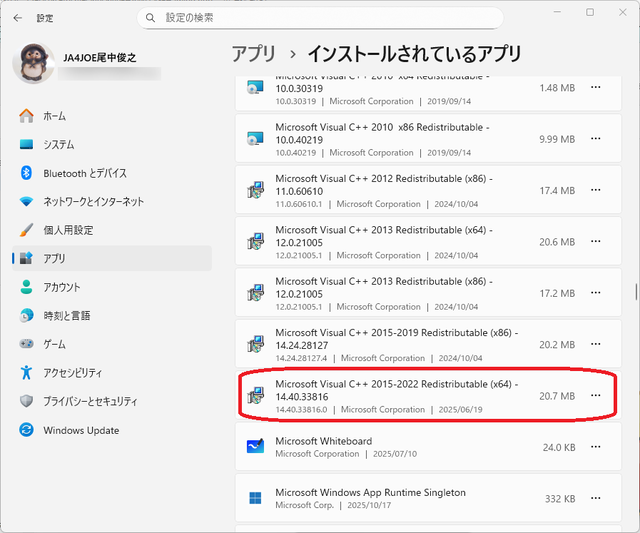Click the Visual C++ 10.0.30319 disc icon
Image resolution: width=640 pixels, height=533 pixels.
256,87
